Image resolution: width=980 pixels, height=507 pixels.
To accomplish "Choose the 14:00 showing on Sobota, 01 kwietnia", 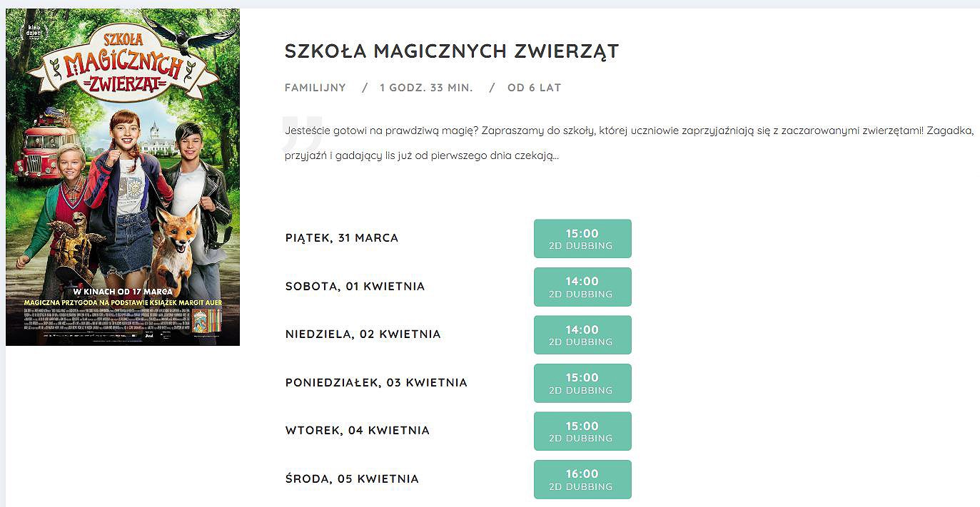I will (582, 287).
